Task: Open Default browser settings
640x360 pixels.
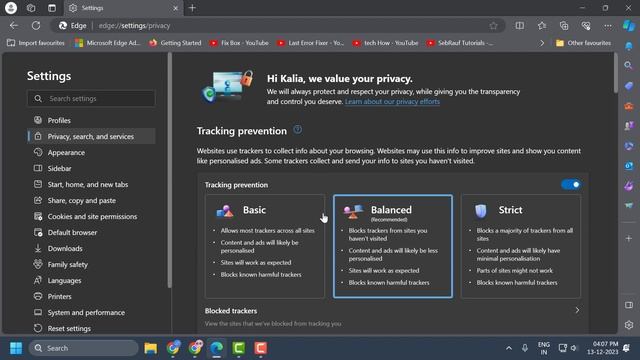Action: point(91,232)
